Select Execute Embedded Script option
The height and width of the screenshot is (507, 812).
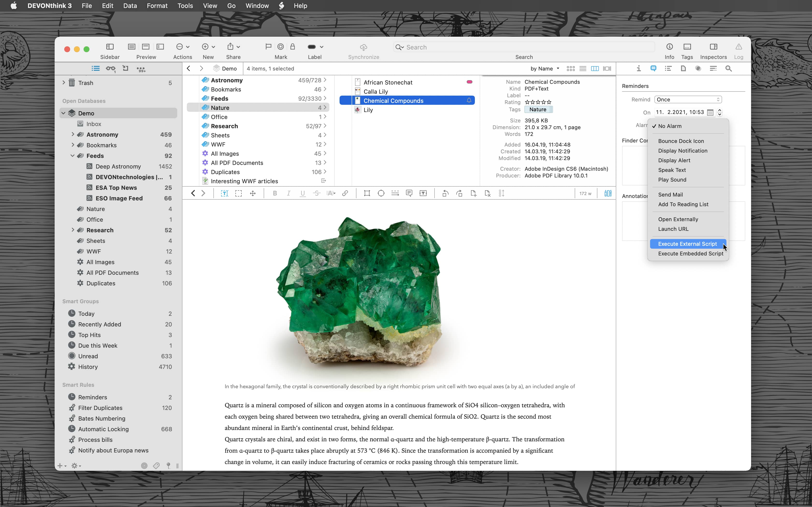(x=690, y=253)
